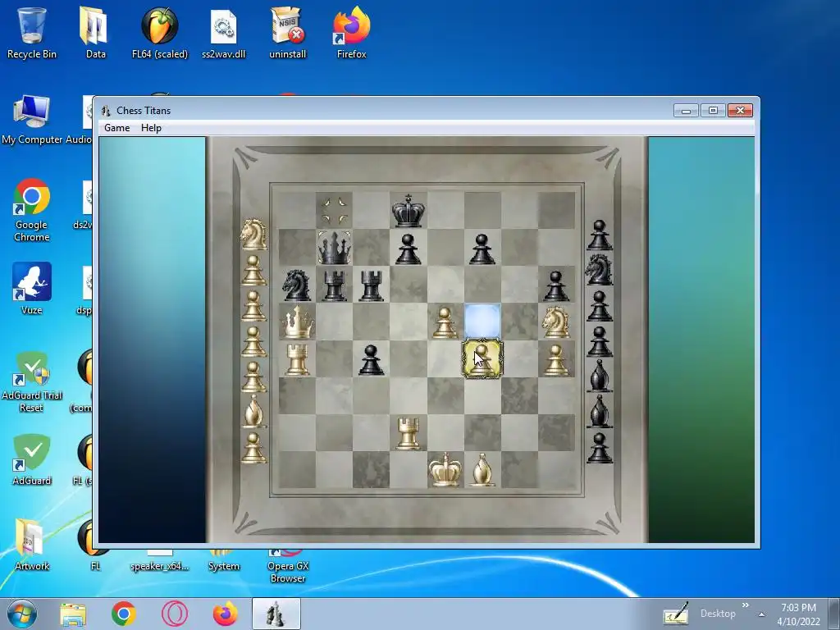Select the white bishop on f1
Viewport: 840px width, 630px height.
482,469
